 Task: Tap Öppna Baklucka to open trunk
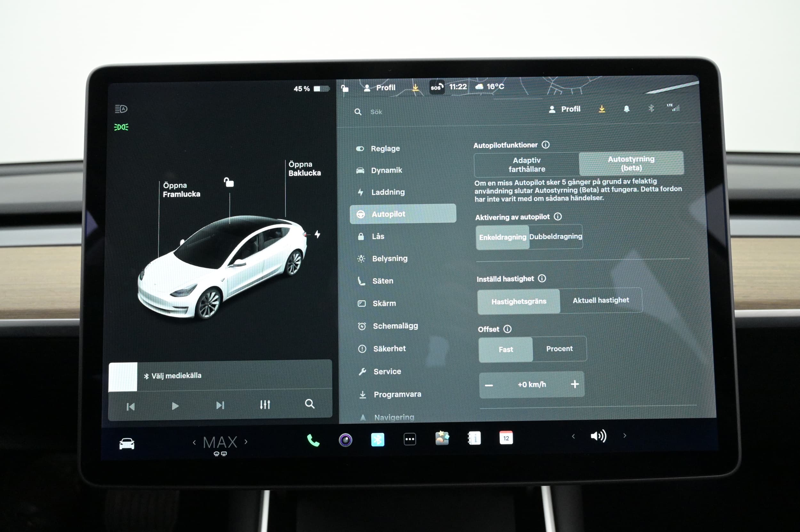(304, 169)
